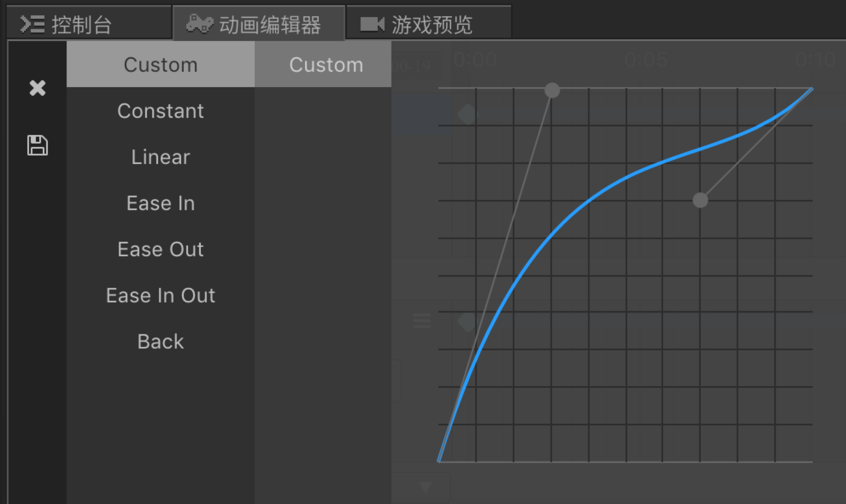
Task: Pick the Custom preset in second column
Action: 326,65
